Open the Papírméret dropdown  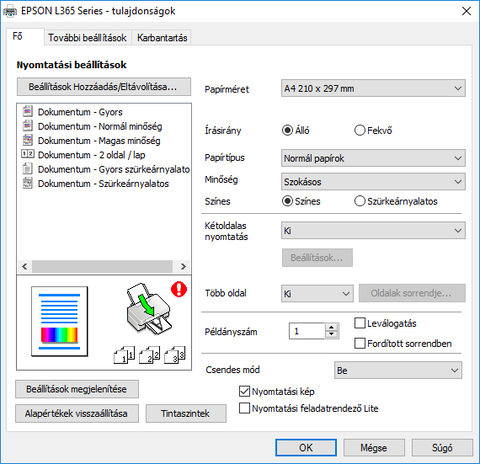click(x=373, y=88)
